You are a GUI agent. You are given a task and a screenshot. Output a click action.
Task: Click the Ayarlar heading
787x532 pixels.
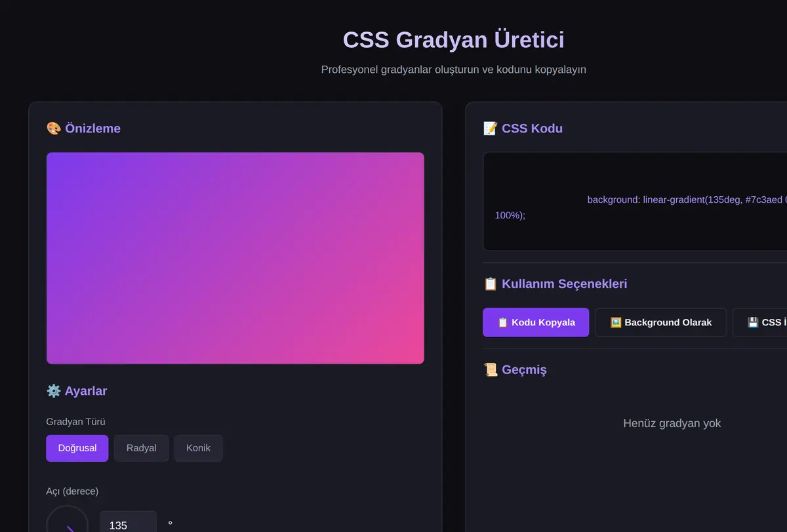85,390
